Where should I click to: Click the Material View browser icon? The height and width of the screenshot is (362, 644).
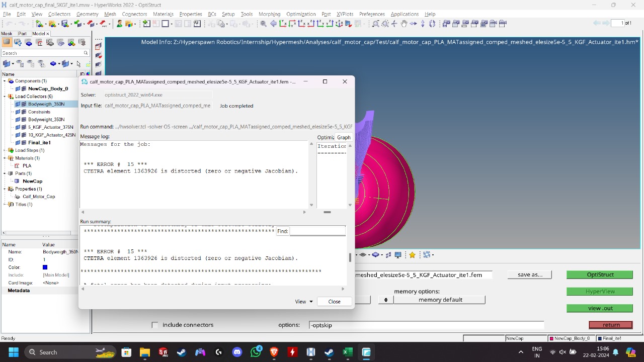(x=39, y=43)
